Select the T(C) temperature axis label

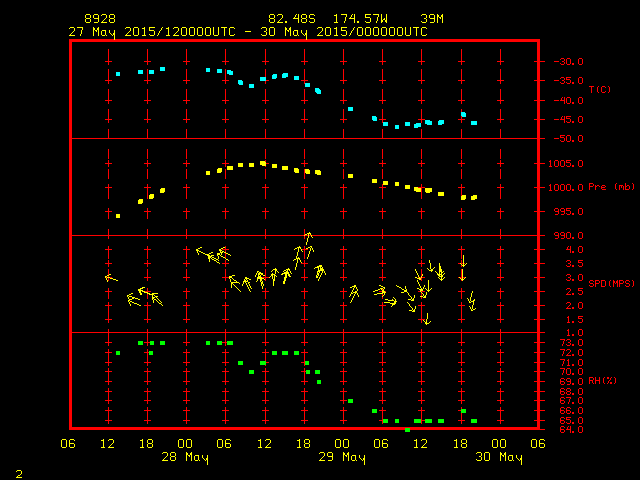599,90
